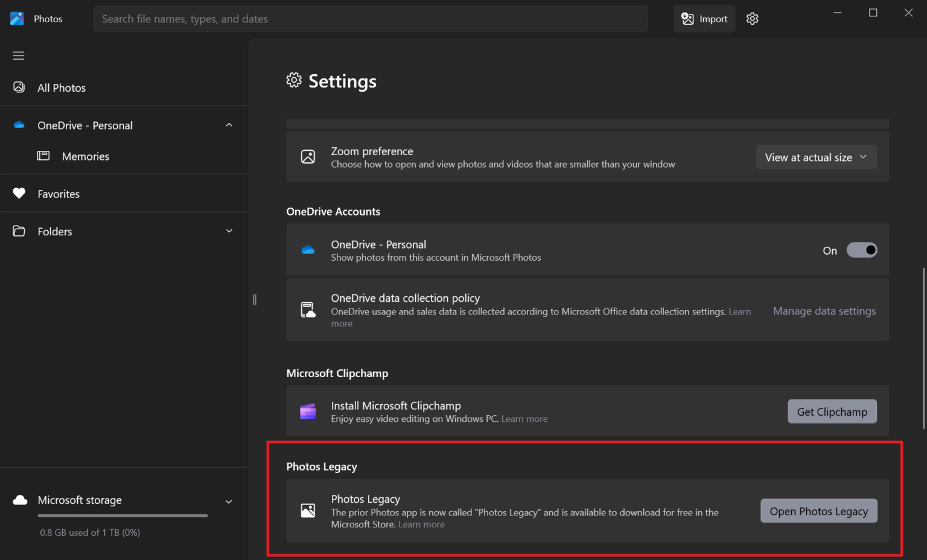The image size is (927, 560).
Task: Open the settings gear icon
Action: (x=752, y=19)
